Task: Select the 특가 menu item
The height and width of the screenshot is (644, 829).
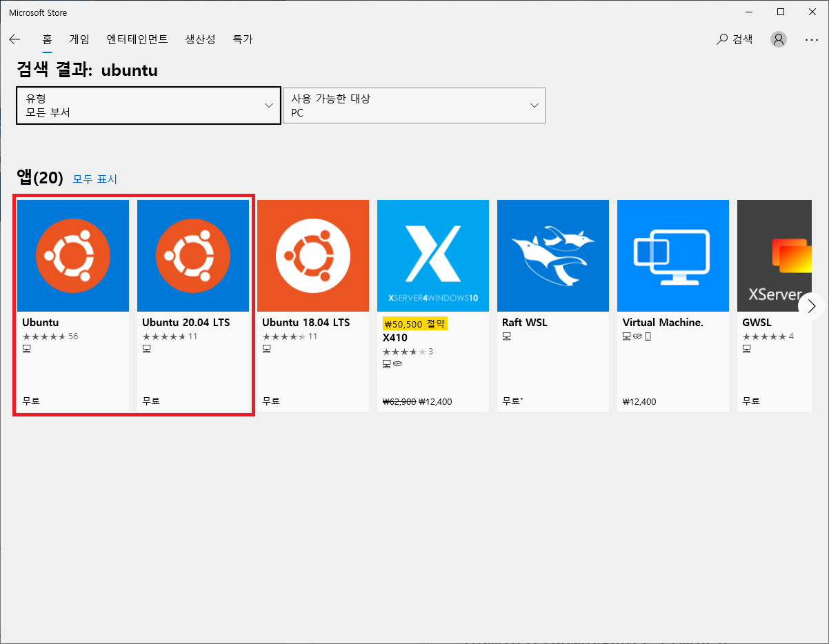Action: 242,39
